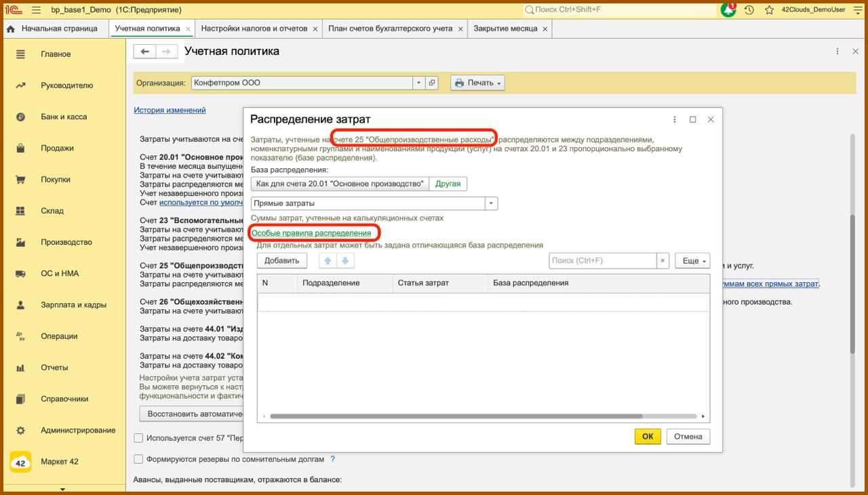Enable Используется счет 57 checkbox
The width and height of the screenshot is (868, 495).
tap(138, 438)
